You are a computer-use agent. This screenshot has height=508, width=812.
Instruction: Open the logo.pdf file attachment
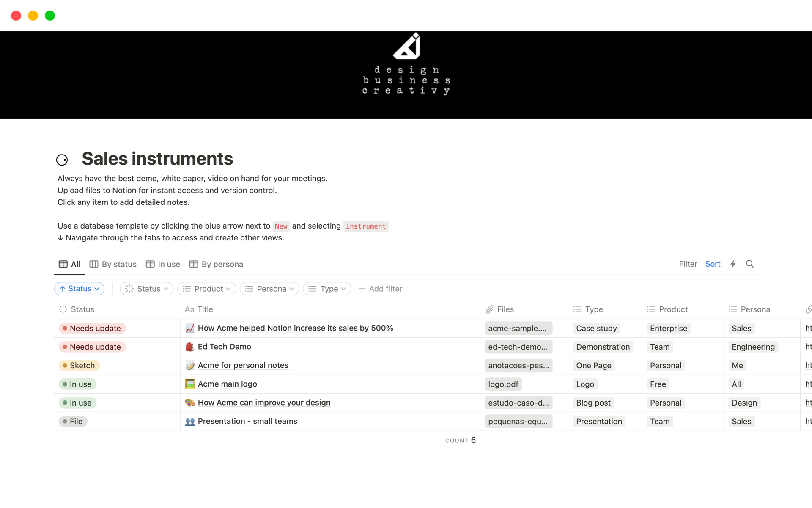pyautogui.click(x=503, y=384)
